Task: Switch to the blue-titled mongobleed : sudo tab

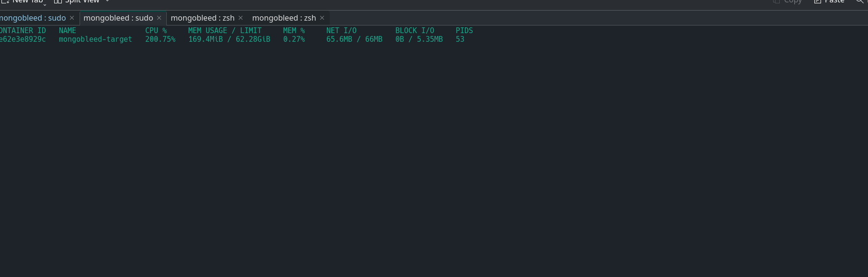Action: [33, 18]
